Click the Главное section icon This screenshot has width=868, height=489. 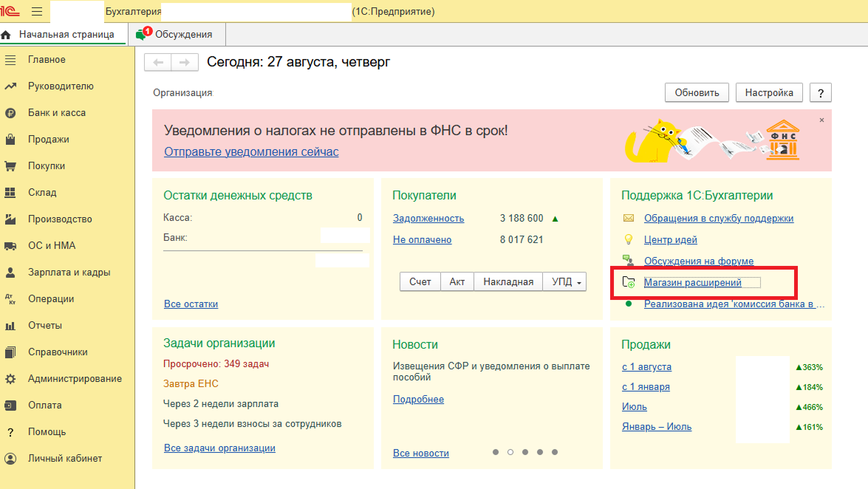pos(10,60)
